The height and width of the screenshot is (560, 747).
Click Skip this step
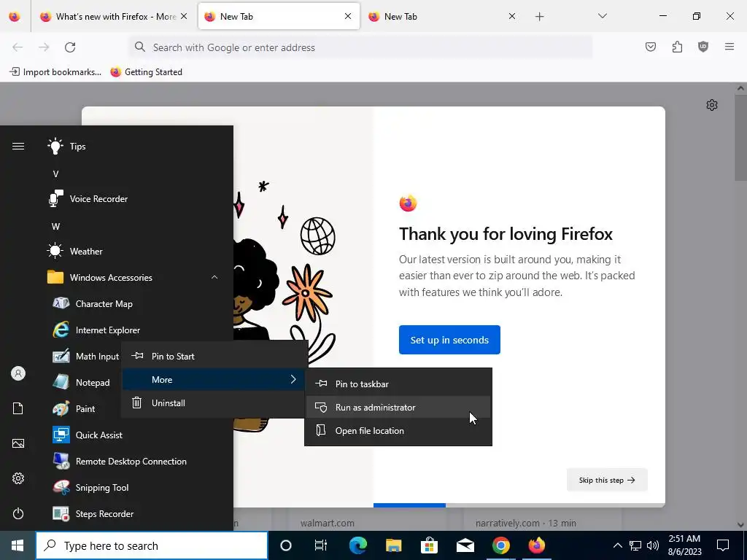click(607, 480)
